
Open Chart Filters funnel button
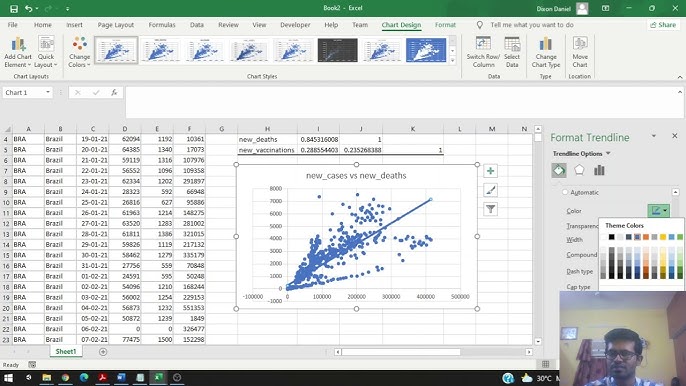click(490, 209)
